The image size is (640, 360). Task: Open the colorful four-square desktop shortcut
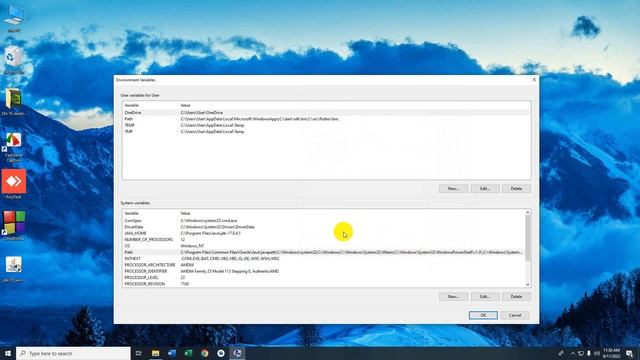(x=14, y=225)
